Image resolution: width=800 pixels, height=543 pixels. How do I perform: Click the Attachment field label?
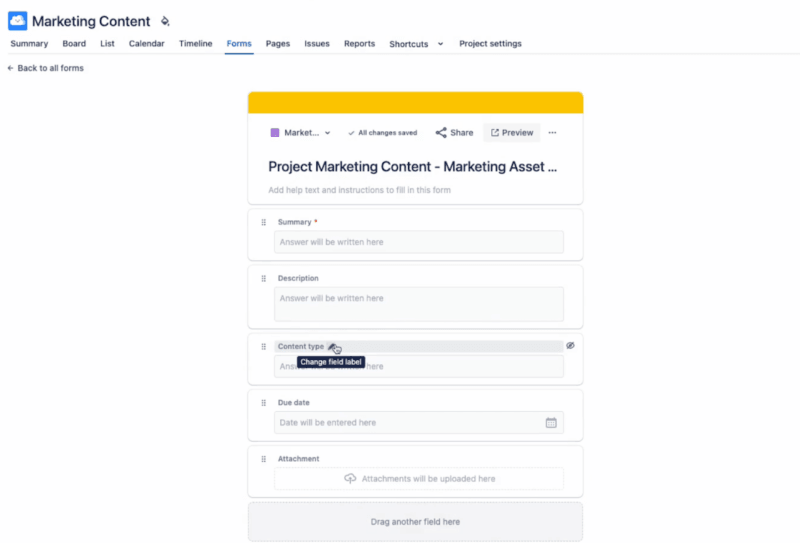(x=298, y=459)
